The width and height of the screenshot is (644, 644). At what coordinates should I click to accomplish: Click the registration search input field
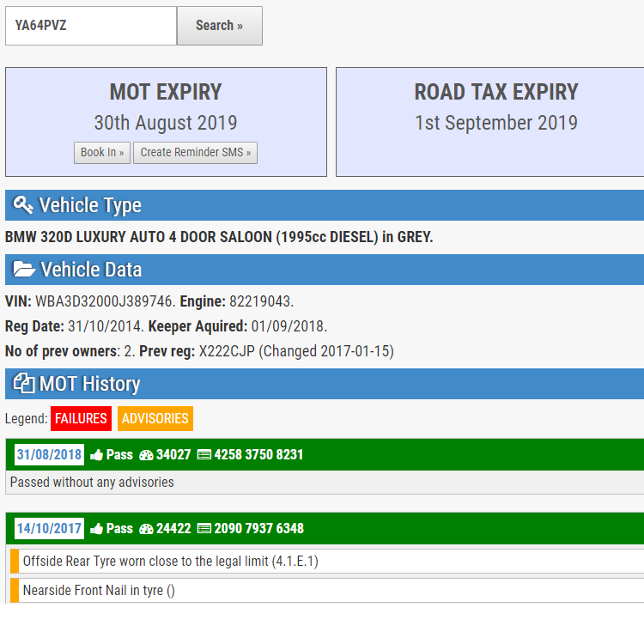[x=91, y=26]
